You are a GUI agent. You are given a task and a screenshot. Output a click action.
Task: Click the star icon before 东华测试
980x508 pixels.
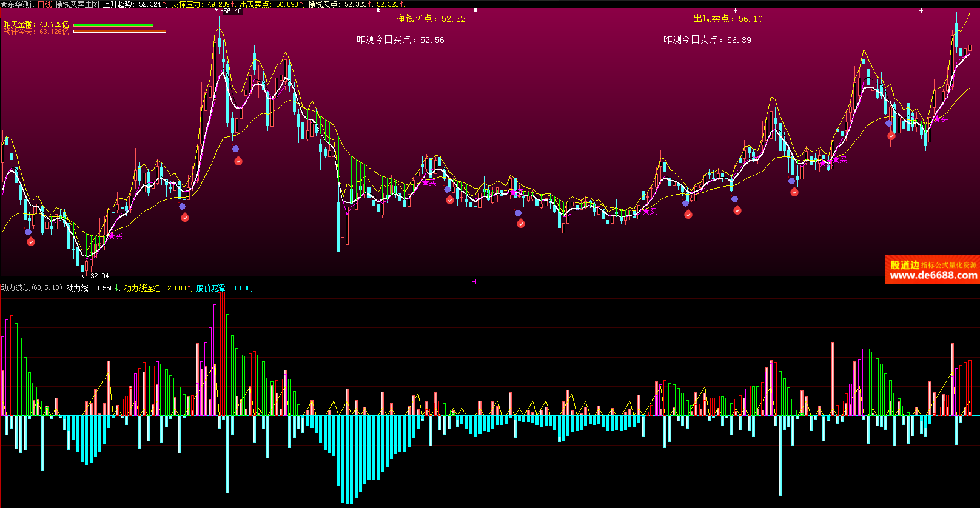click(4, 4)
